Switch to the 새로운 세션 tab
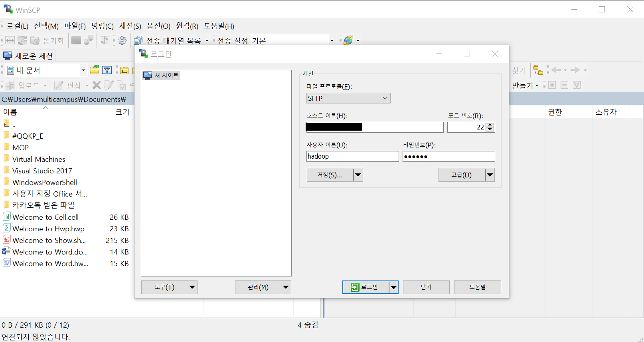Screen dimensions: 644x342 point(28,56)
